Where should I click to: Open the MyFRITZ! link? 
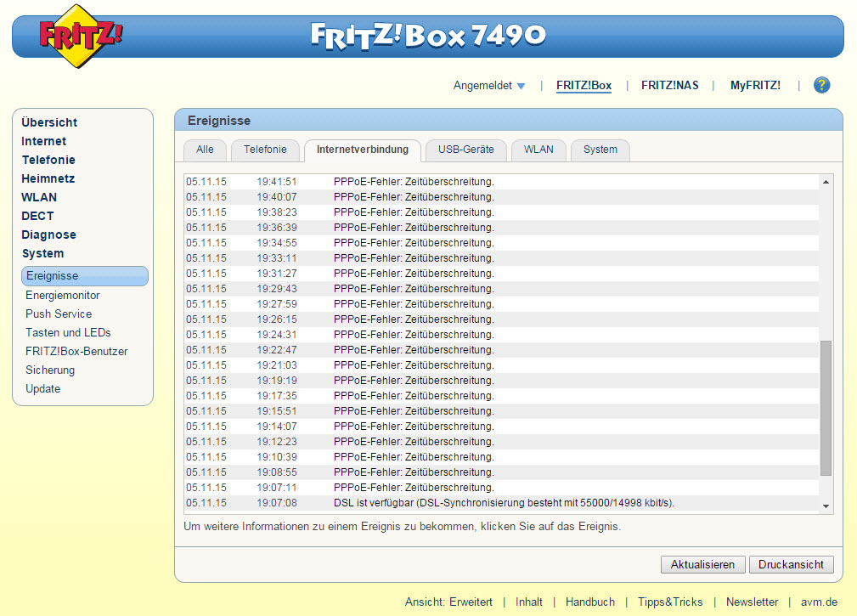pos(755,85)
